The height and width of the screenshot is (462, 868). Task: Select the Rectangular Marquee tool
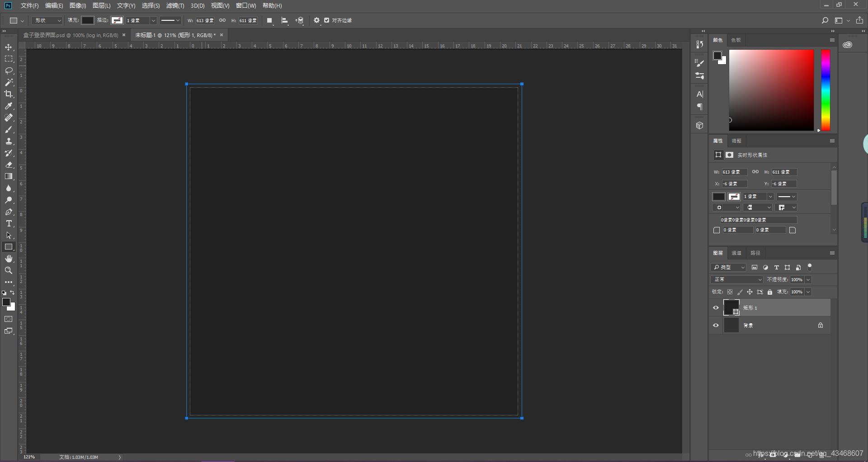pos(9,59)
